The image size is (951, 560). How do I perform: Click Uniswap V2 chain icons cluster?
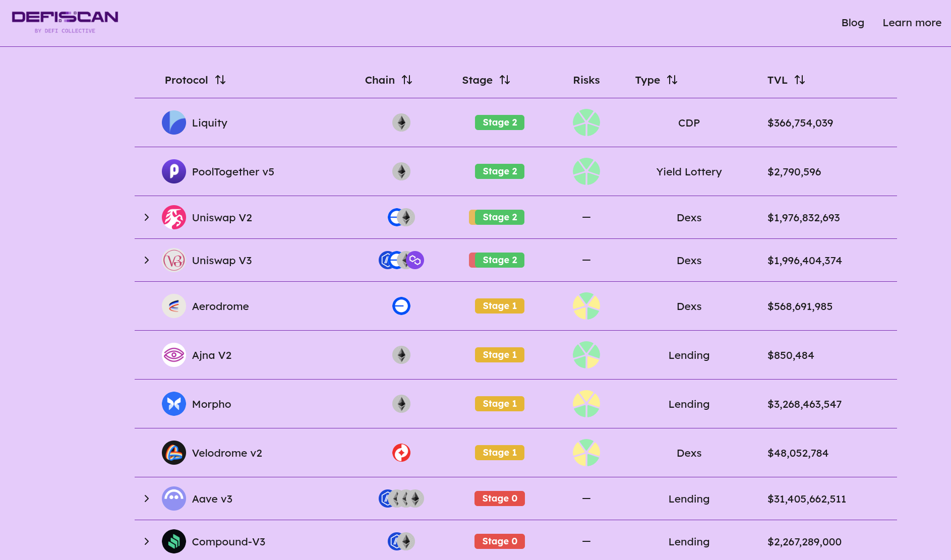pyautogui.click(x=401, y=217)
